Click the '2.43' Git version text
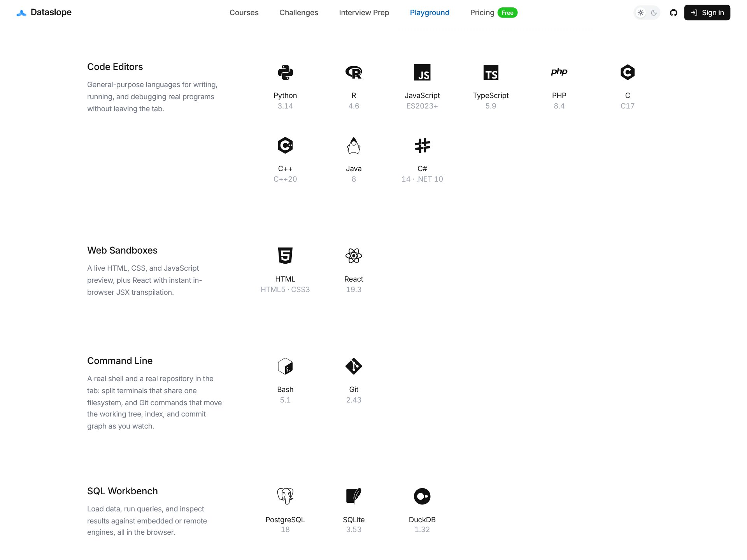The image size is (747, 560). 354,400
